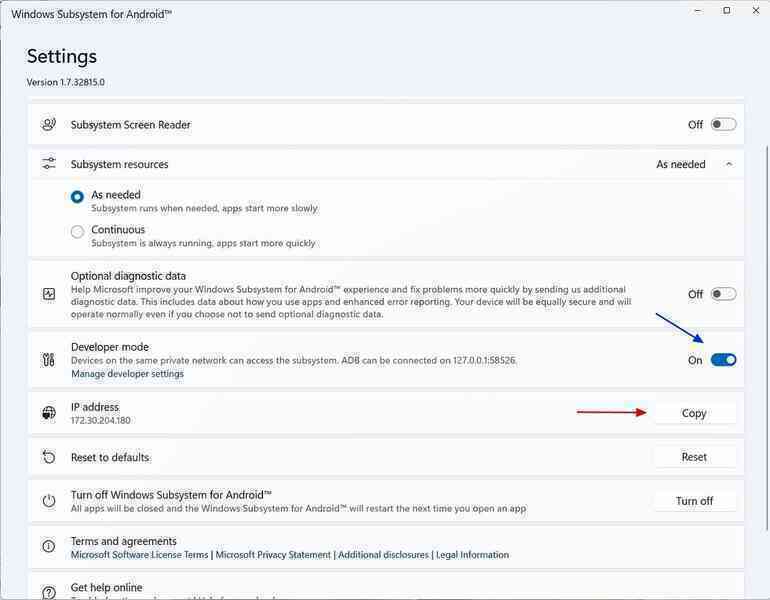Click the As needed summary value text

click(x=681, y=164)
